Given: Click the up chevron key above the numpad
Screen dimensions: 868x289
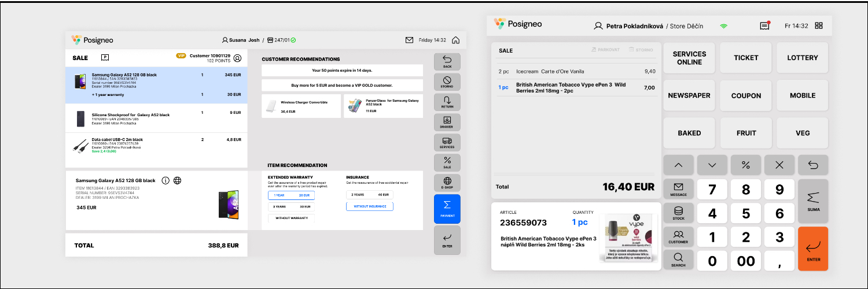Looking at the screenshot, I should point(679,165).
